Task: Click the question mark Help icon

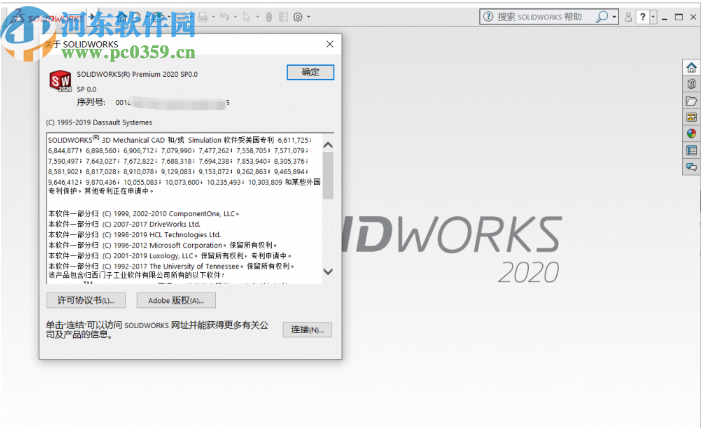Action: click(x=643, y=17)
